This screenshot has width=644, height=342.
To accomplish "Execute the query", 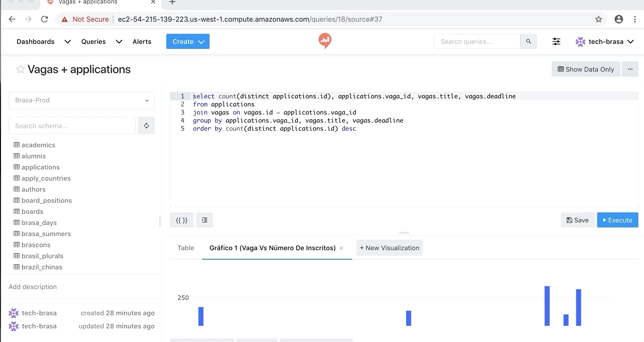I will pos(617,220).
